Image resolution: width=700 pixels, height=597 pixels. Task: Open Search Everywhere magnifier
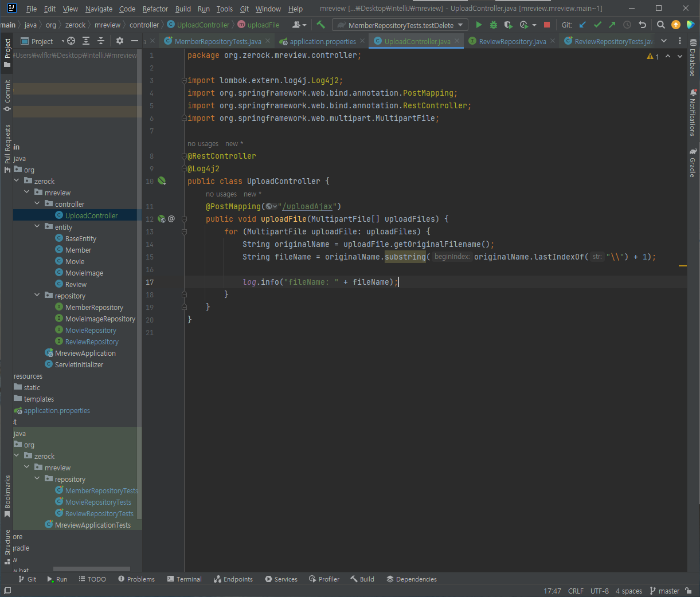(x=661, y=25)
